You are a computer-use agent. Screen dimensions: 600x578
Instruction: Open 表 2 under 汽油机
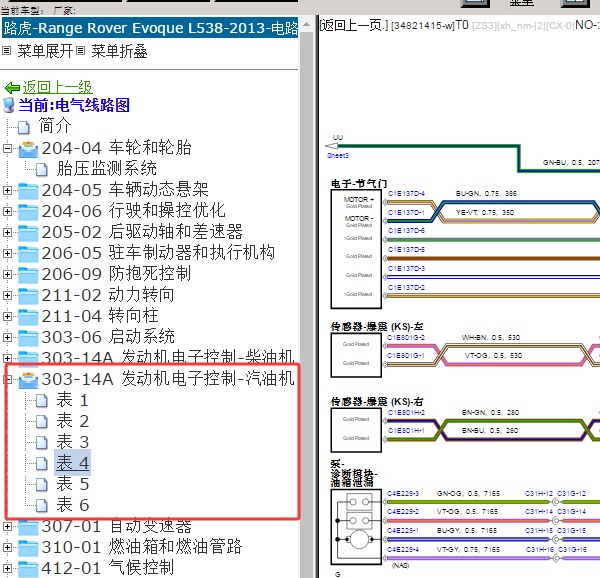tap(73, 421)
